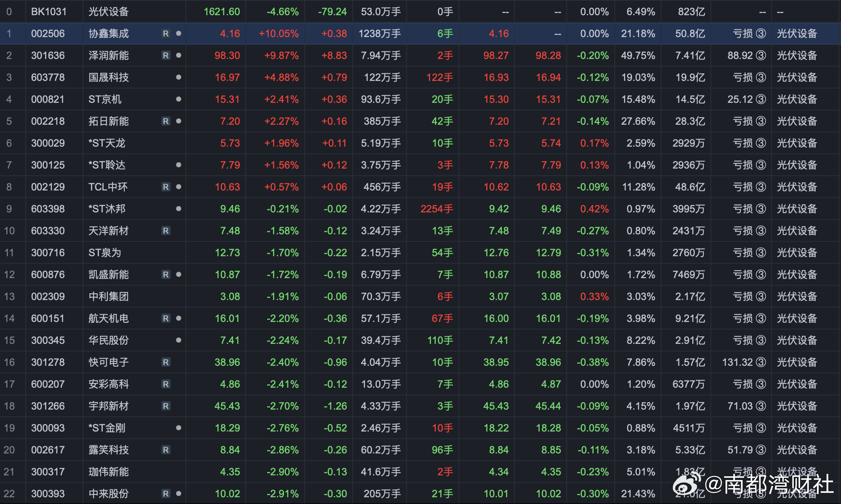Click 光伏设备 sector tag in 泽润新能 row
Viewport: 841px width, 504px height.
tap(797, 56)
